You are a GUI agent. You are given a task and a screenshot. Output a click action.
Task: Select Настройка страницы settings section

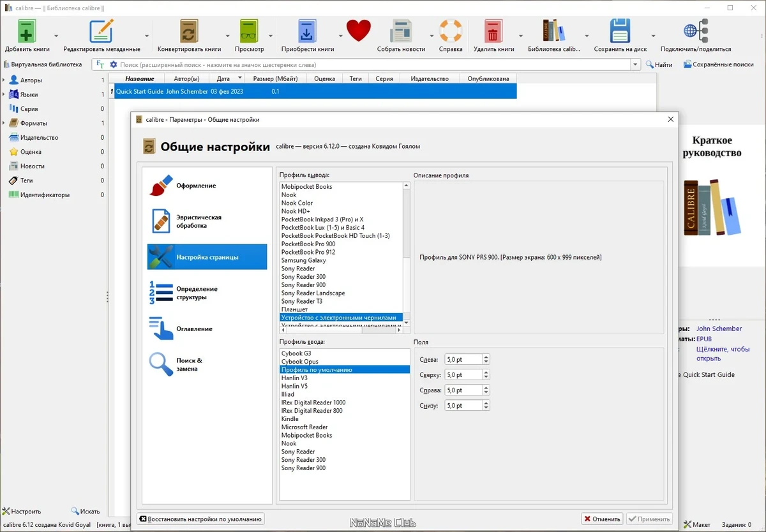[207, 257]
